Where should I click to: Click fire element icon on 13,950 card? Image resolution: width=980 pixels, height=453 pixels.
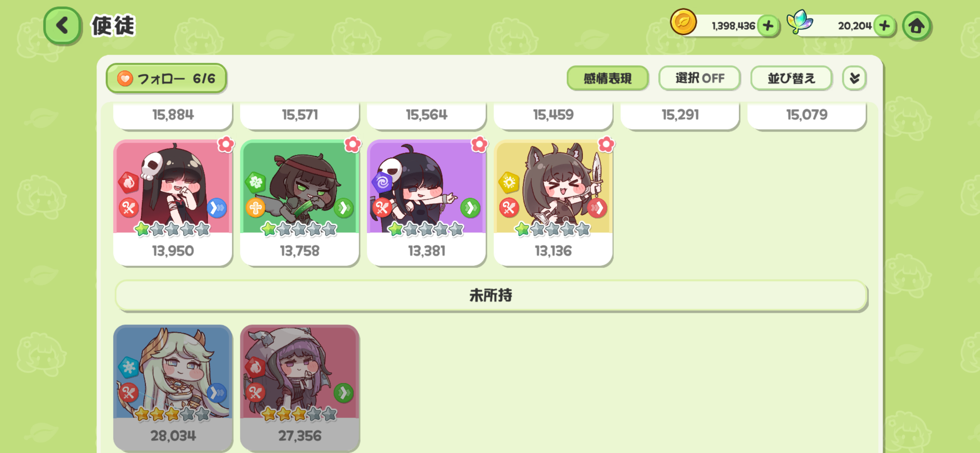point(128,182)
